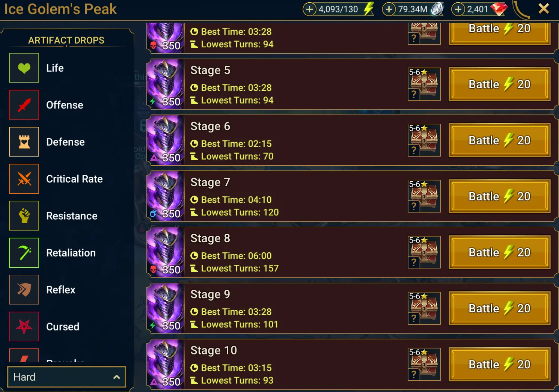Image resolution: width=559 pixels, height=392 pixels.
Task: Pick the Cursed artifact star icon
Action: (24, 327)
